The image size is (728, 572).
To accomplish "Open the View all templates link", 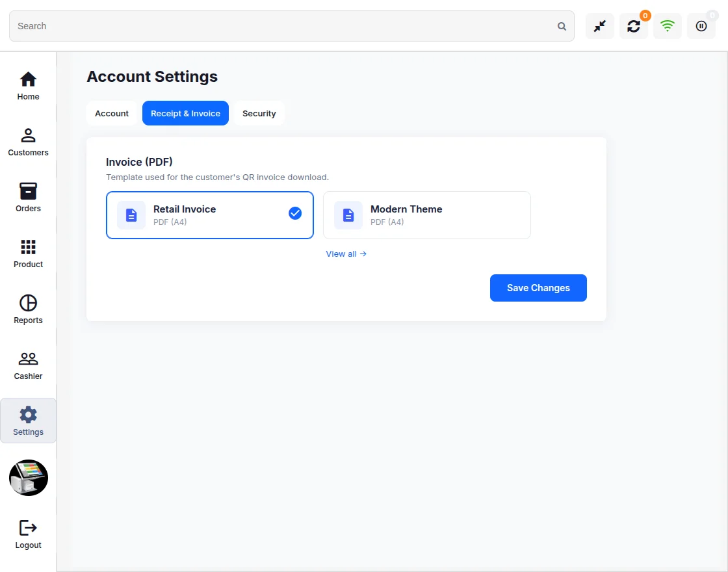I will [346, 254].
